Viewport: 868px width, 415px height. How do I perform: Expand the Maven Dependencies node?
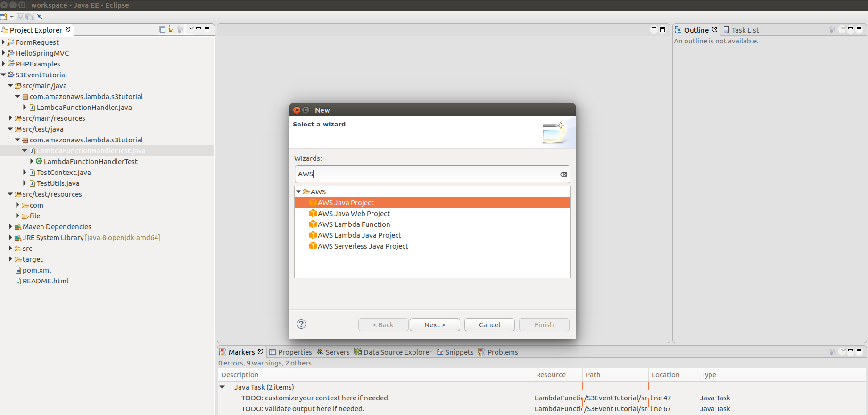[x=10, y=226]
